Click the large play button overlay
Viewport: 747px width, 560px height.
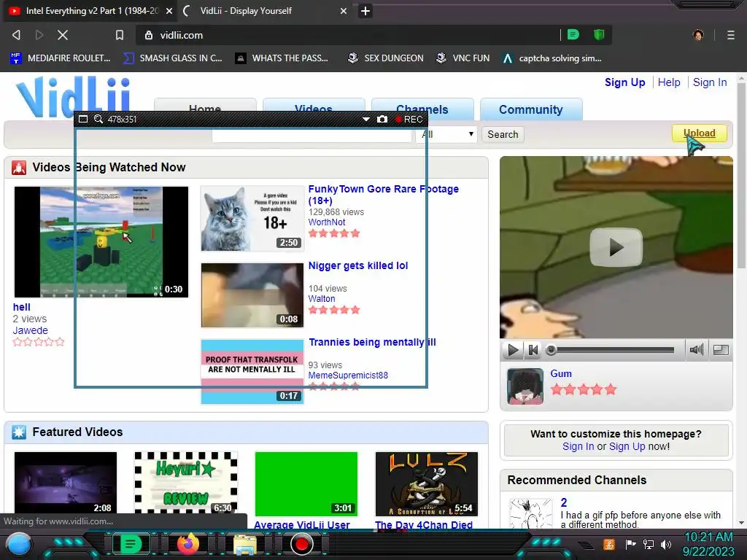616,248
